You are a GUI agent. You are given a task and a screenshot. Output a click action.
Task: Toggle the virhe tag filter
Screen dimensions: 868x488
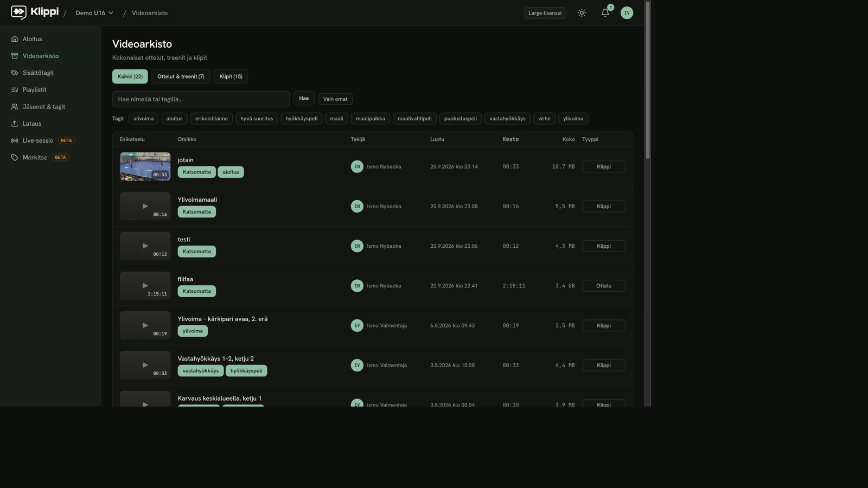544,118
